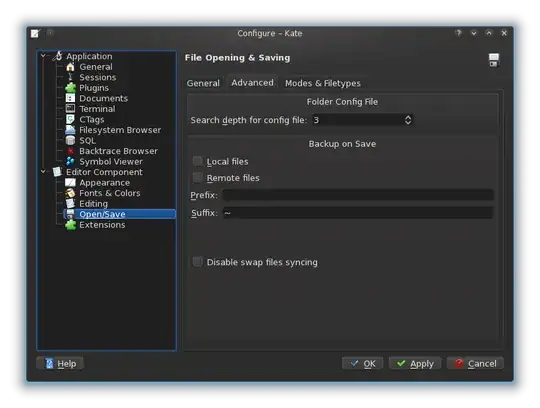Viewport: 540px width, 408px height.
Task: Click the Extensions puzzle icon
Action: click(x=70, y=224)
